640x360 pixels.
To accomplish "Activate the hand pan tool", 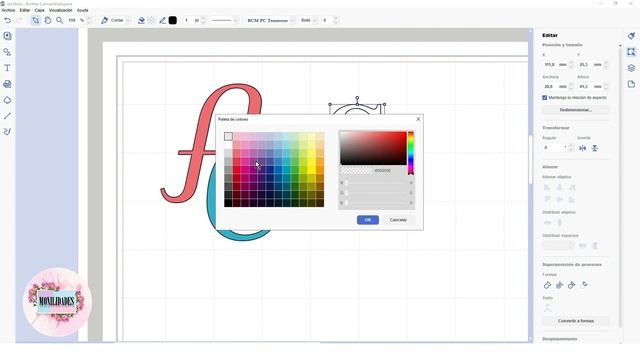I will [x=48, y=20].
